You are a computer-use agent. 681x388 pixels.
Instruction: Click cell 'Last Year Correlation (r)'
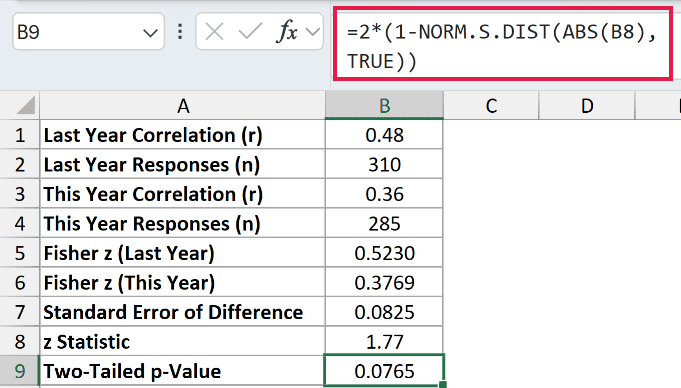pyautogui.click(x=182, y=135)
